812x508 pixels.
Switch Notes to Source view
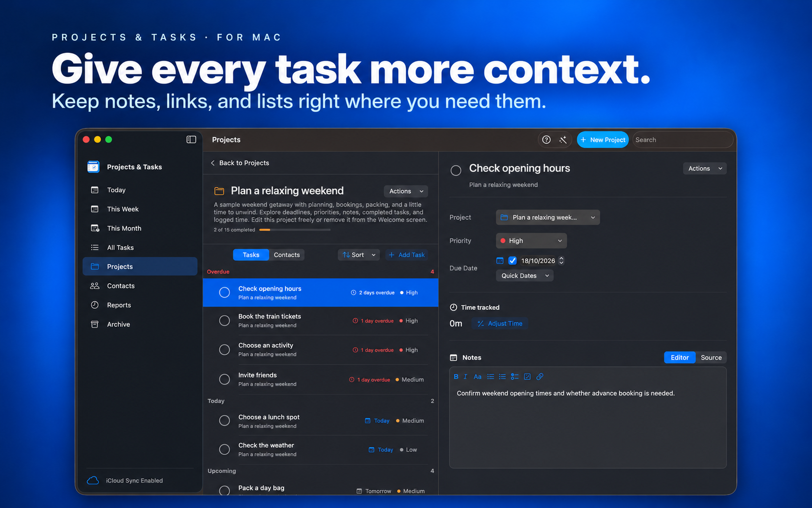711,358
